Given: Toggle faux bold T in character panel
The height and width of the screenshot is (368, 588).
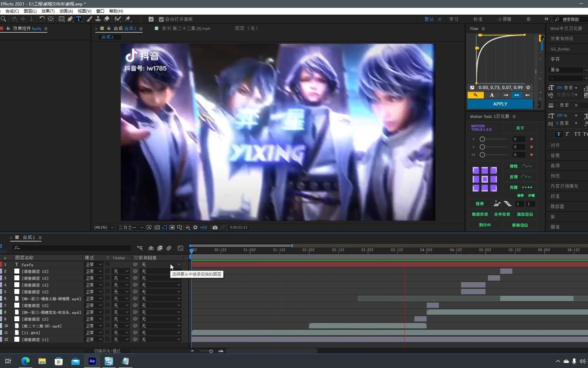Looking at the screenshot, I should click(558, 134).
